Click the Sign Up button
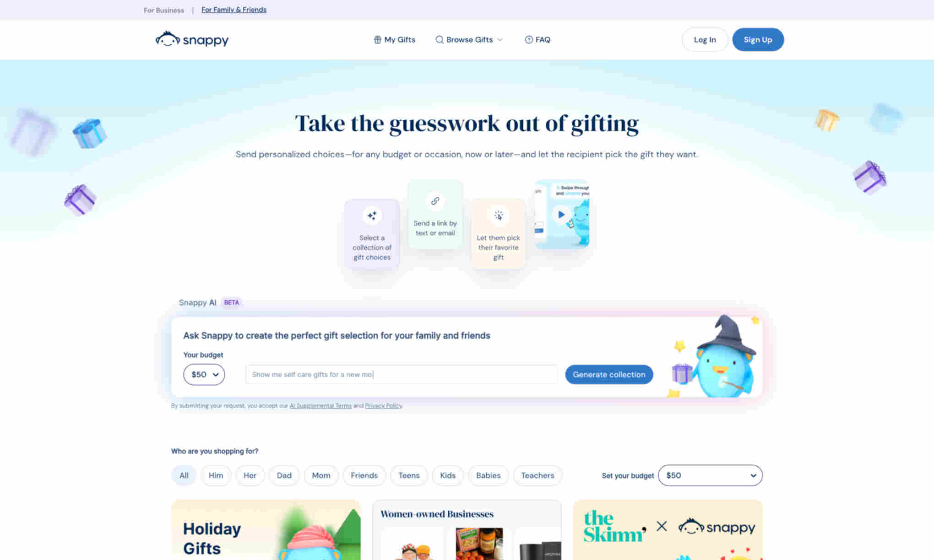Viewport: 934px width, 560px height. pyautogui.click(x=758, y=39)
